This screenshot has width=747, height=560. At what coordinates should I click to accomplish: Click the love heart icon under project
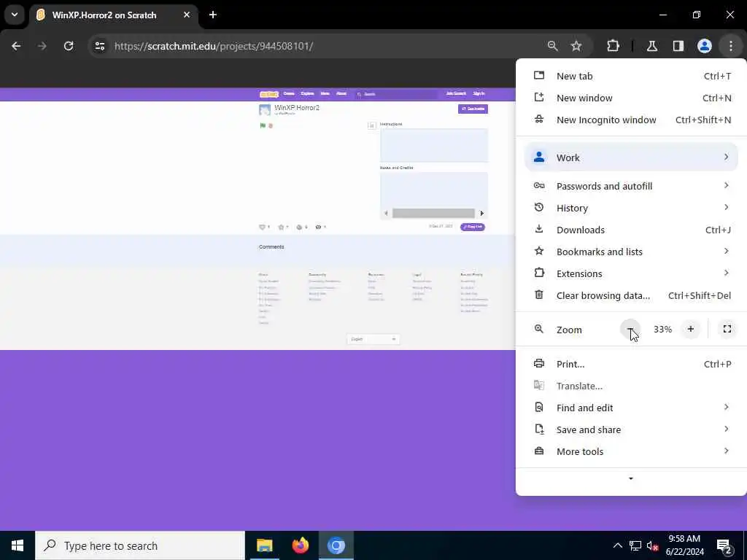point(262,227)
